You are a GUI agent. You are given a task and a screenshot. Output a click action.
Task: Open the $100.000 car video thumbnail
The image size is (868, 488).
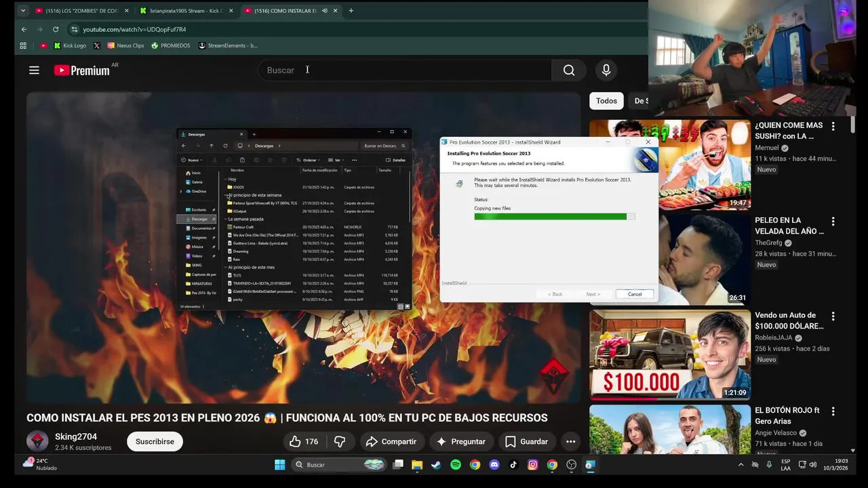pos(670,354)
